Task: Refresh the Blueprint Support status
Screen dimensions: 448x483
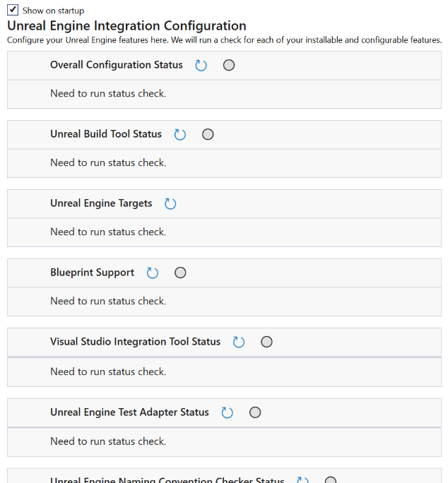Action: click(153, 273)
